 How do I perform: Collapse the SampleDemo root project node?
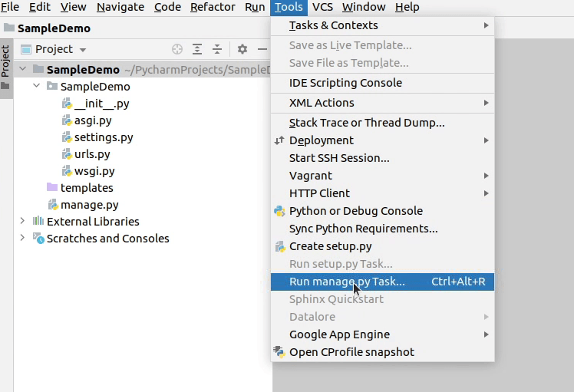[x=22, y=70]
